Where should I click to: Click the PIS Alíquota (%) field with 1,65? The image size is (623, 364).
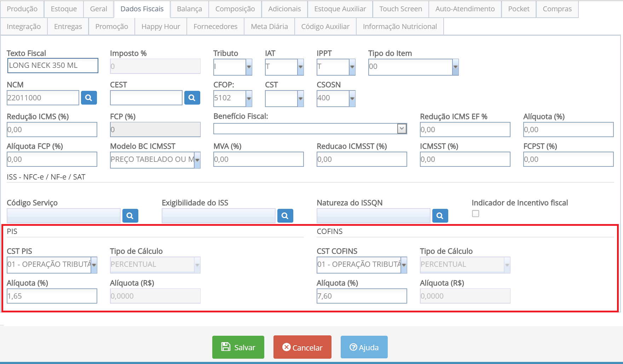[x=52, y=296]
